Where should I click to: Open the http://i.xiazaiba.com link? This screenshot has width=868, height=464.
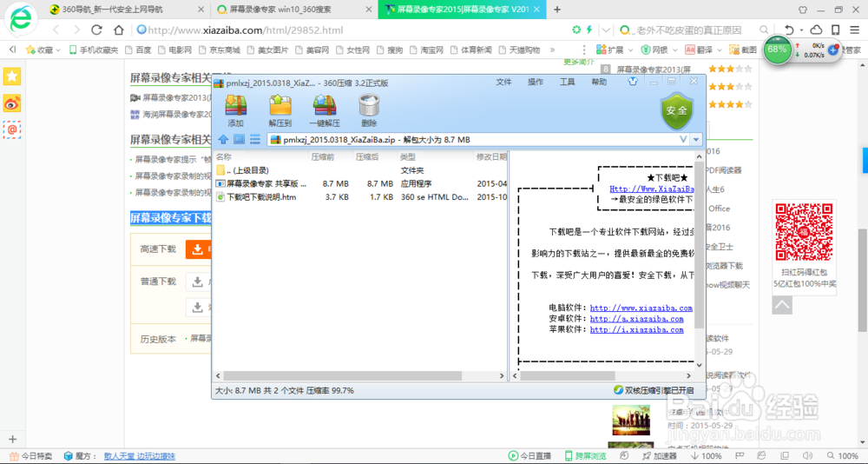(x=636, y=329)
